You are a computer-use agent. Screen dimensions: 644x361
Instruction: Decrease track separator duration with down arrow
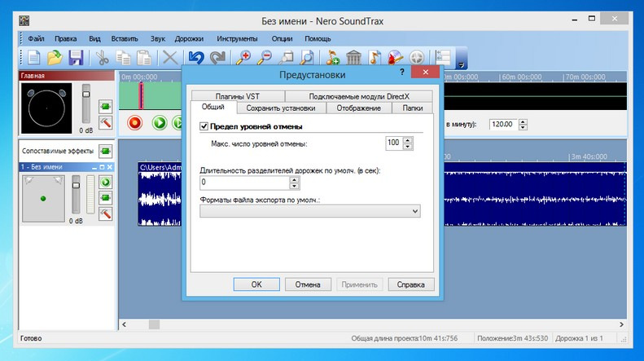pyautogui.click(x=294, y=187)
